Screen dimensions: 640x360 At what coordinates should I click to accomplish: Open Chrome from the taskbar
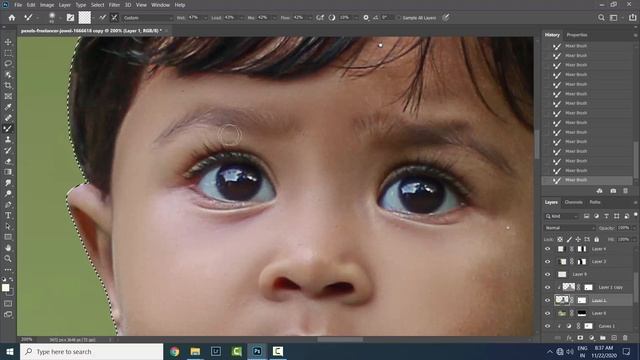click(x=175, y=351)
